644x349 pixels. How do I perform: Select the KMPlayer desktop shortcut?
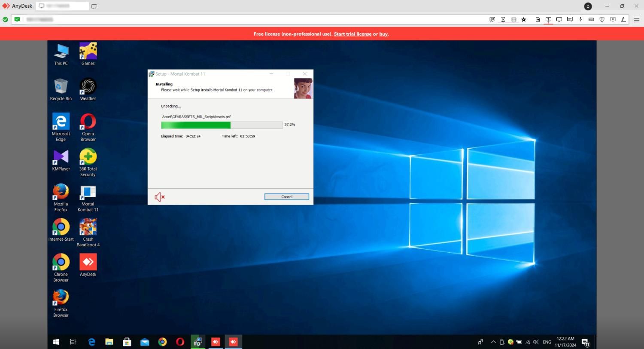[61, 160]
